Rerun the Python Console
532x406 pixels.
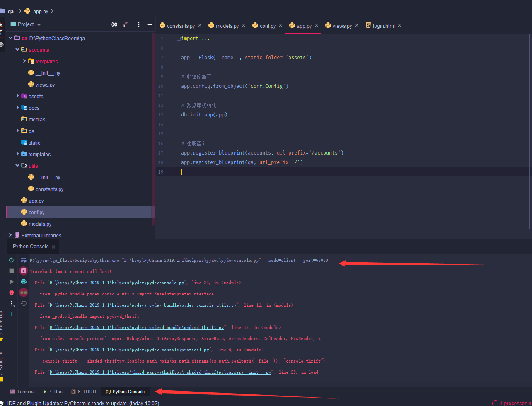coord(12,260)
